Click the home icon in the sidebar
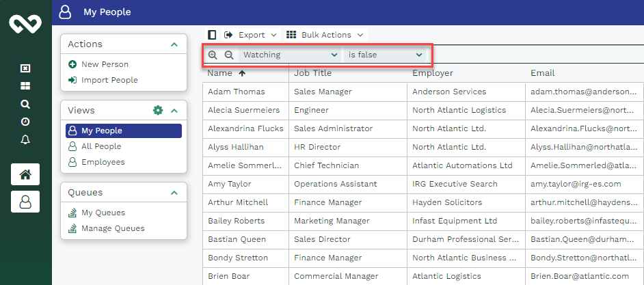644x285 pixels. (25, 174)
